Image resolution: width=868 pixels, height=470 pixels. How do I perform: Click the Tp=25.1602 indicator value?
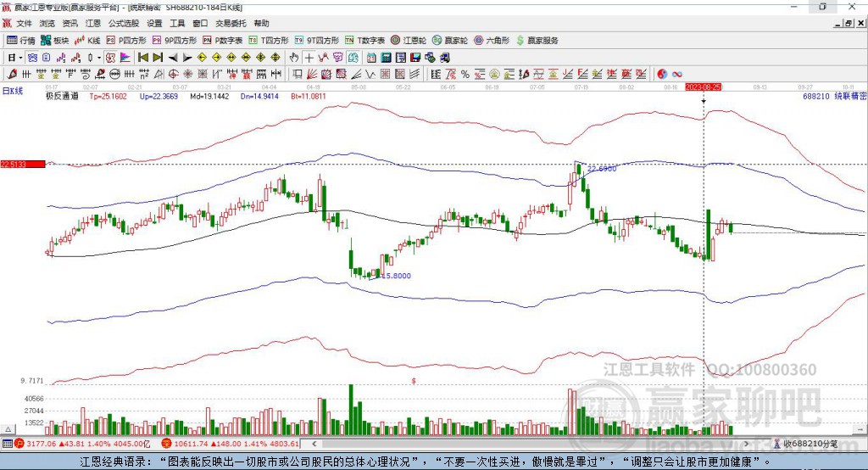coord(108,97)
